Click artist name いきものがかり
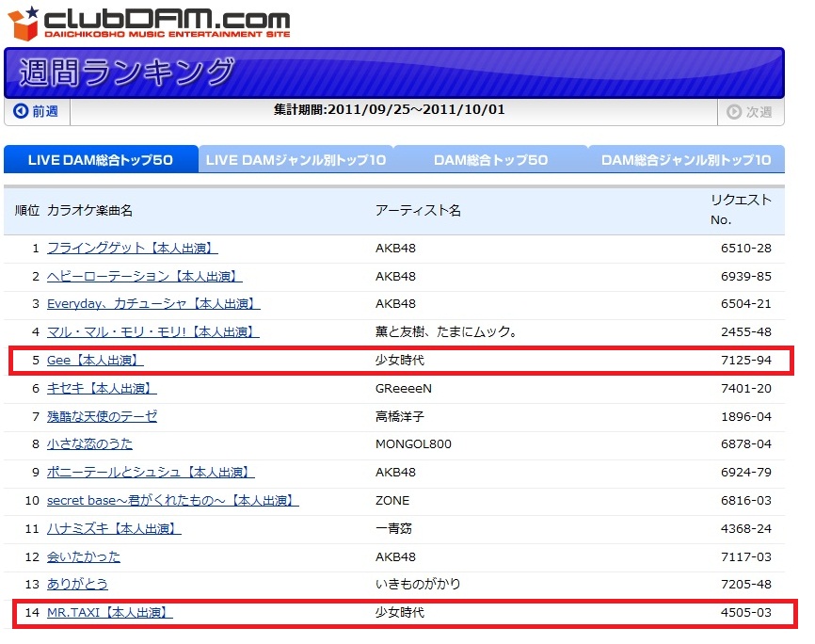 (x=418, y=584)
